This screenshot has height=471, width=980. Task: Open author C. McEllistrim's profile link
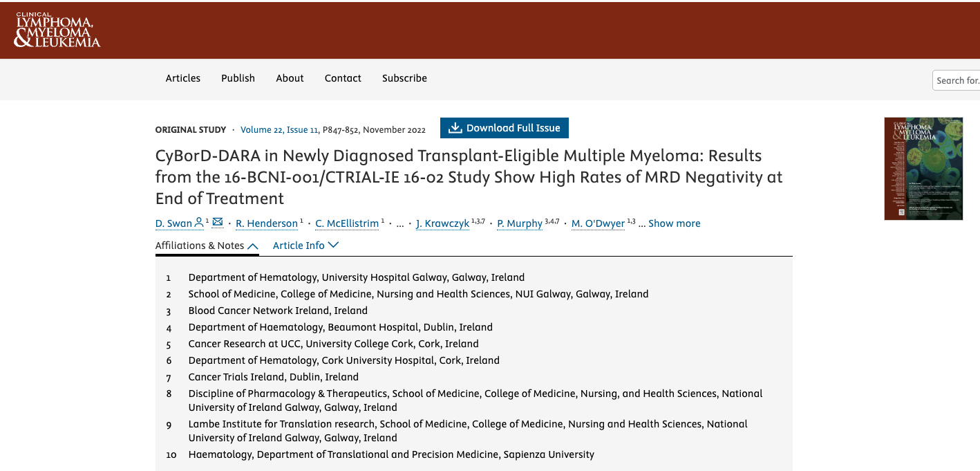pos(347,223)
